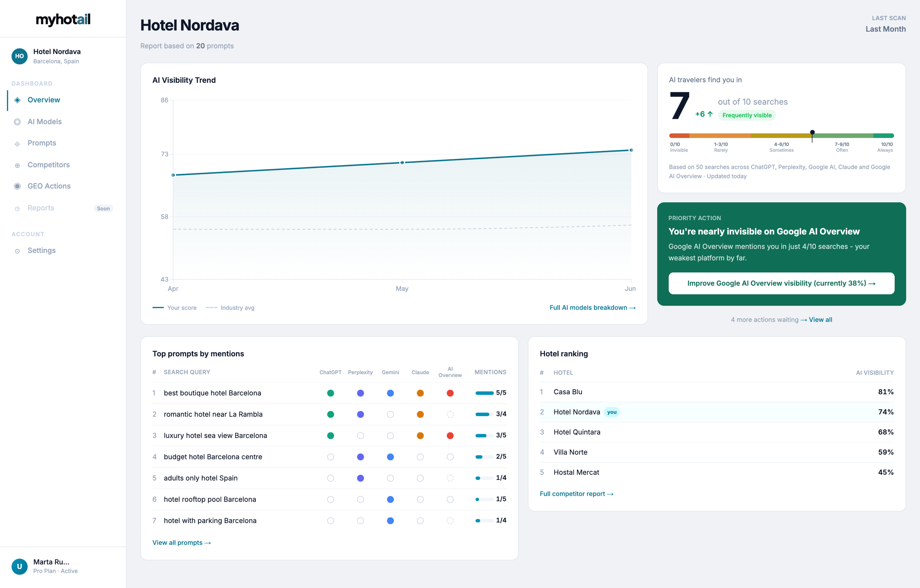Click the Barcelona, Spain location text
920x588 pixels.
click(56, 61)
